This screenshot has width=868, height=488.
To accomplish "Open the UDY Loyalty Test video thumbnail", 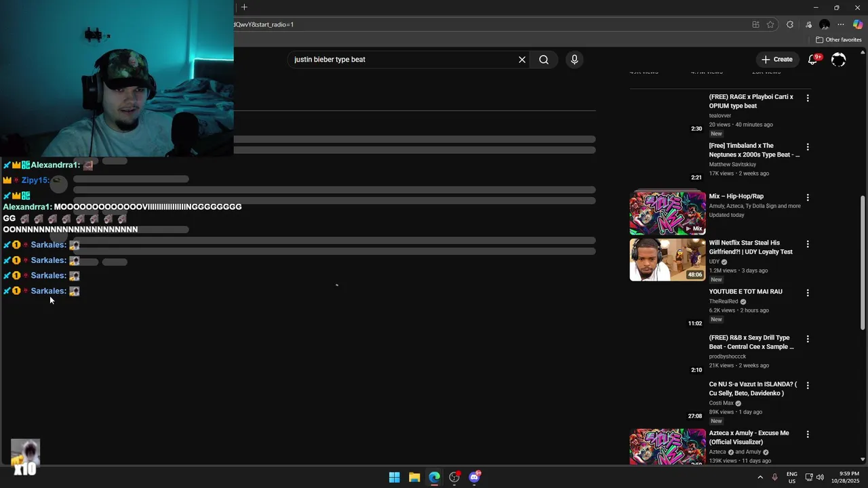I will click(x=667, y=260).
